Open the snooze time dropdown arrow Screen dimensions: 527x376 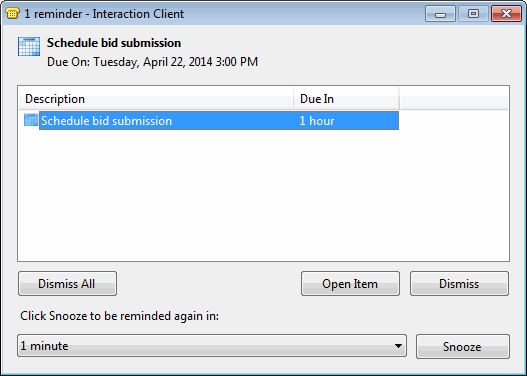[398, 346]
